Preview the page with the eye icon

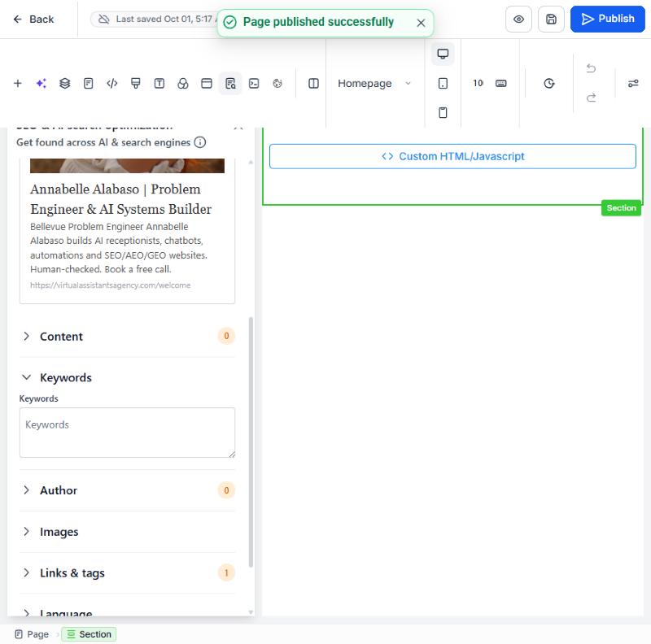click(x=518, y=19)
